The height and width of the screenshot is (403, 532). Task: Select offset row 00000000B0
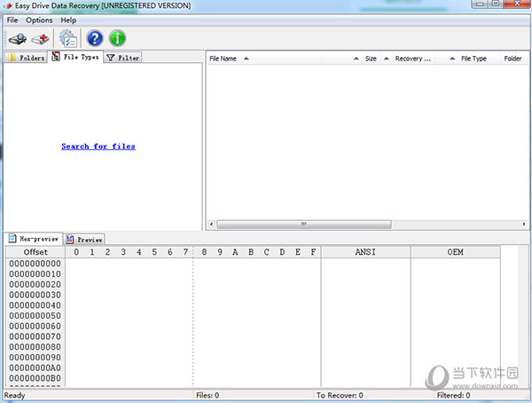pyautogui.click(x=35, y=378)
